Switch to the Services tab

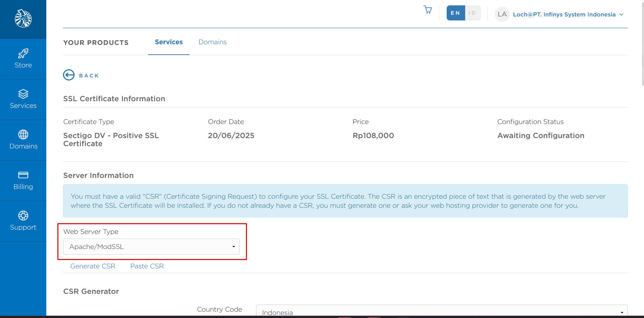pyautogui.click(x=169, y=42)
